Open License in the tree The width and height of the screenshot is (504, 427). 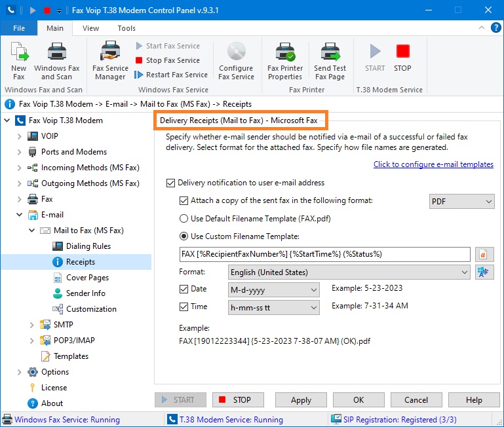(x=54, y=388)
